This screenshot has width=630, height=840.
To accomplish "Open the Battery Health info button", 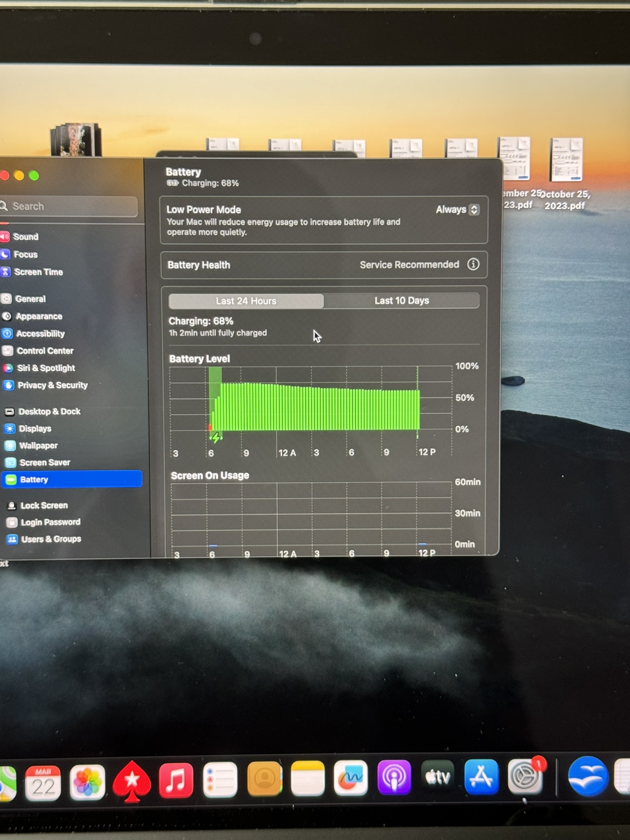I will pos(473,264).
